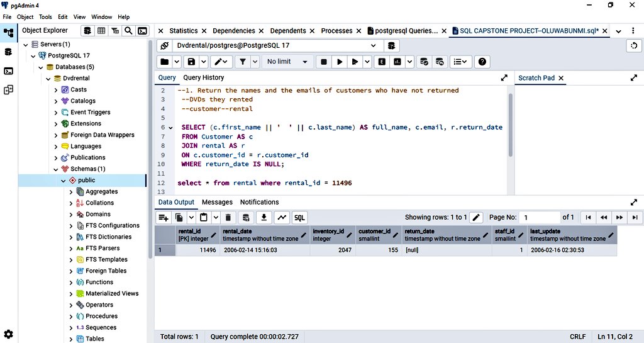
Task: Expand the Functions node under public
Action: pos(70,282)
